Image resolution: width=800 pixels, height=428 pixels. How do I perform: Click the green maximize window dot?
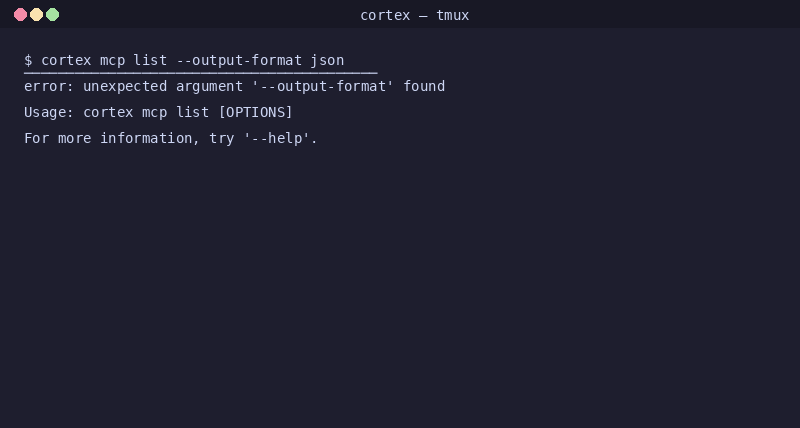(53, 15)
